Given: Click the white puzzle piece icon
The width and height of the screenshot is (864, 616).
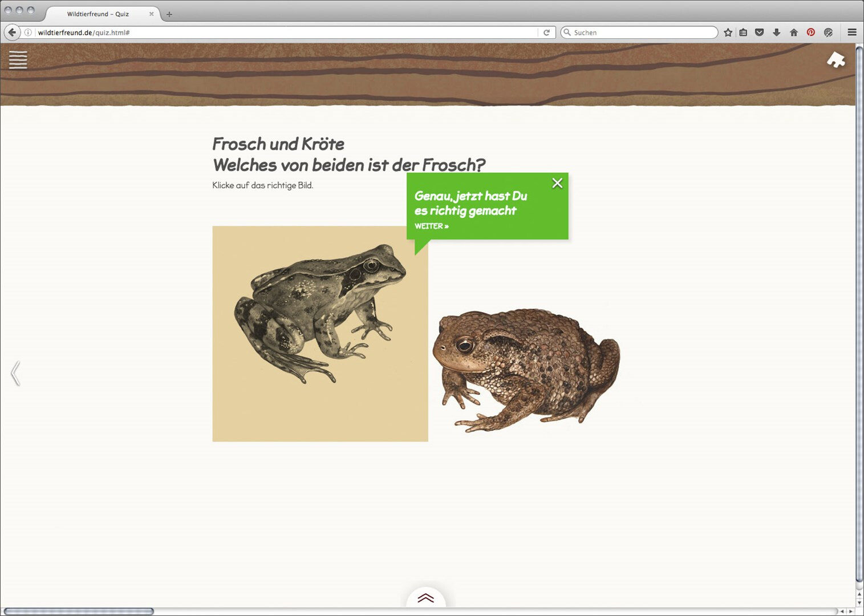Looking at the screenshot, I should coord(835,60).
